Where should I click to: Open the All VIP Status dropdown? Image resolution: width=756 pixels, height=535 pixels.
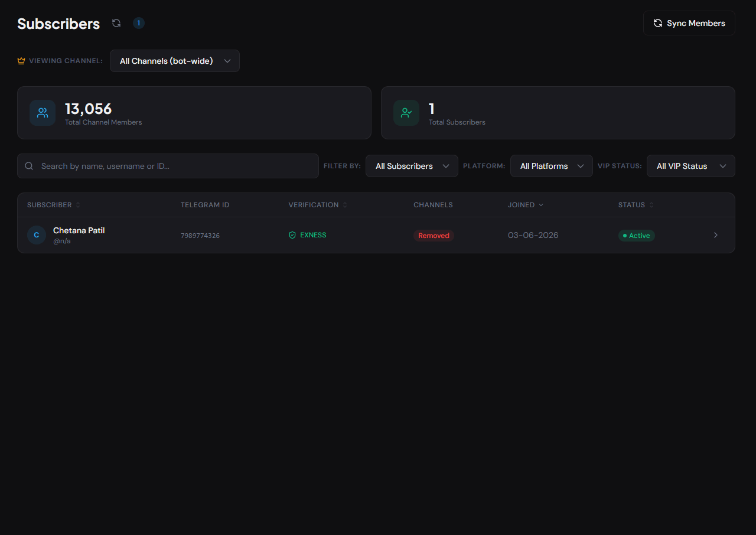pos(690,166)
